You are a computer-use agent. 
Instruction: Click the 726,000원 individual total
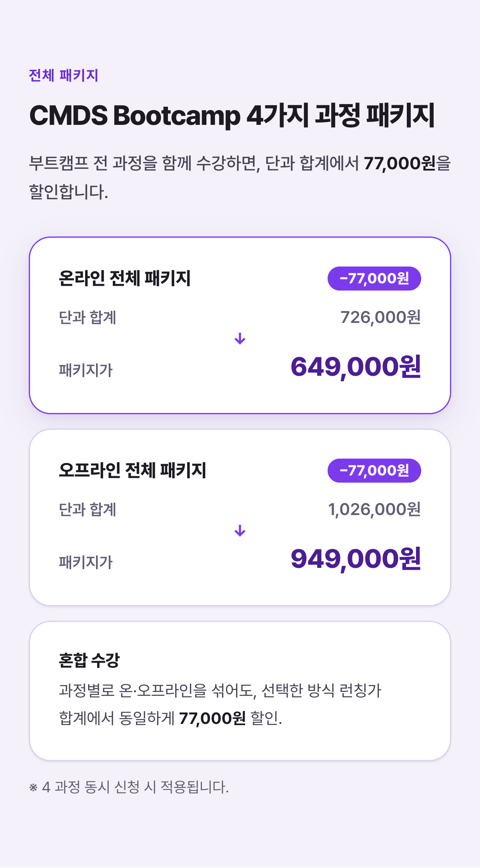[x=380, y=317]
